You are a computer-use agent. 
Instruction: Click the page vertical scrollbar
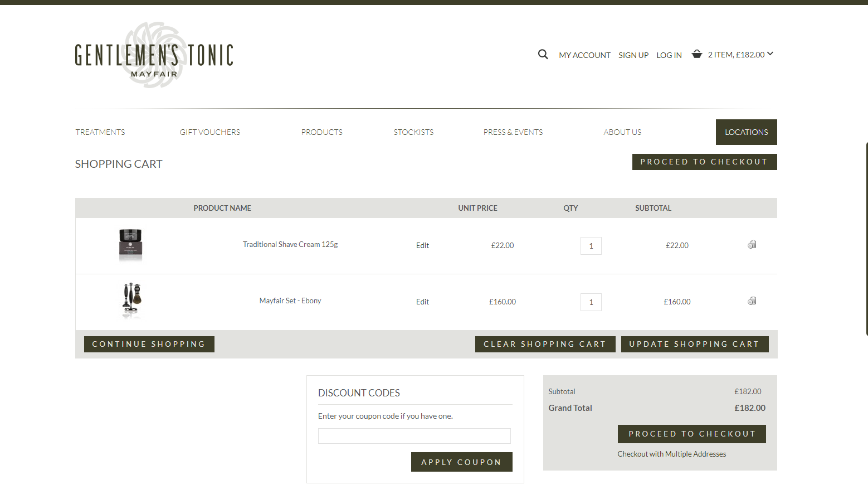(867, 239)
